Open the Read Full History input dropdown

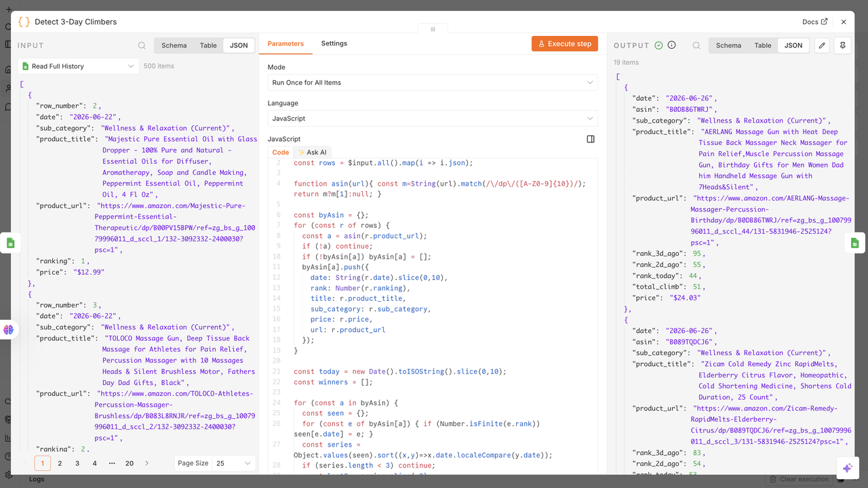pyautogui.click(x=79, y=66)
